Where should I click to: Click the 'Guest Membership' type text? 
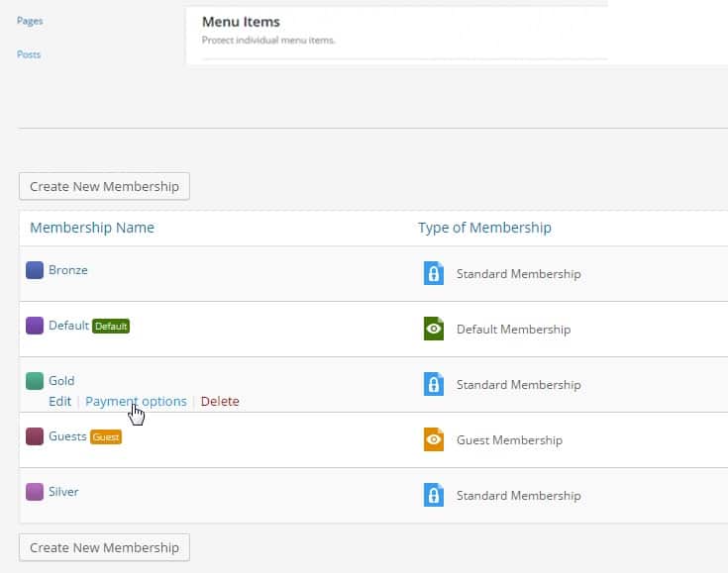(509, 440)
